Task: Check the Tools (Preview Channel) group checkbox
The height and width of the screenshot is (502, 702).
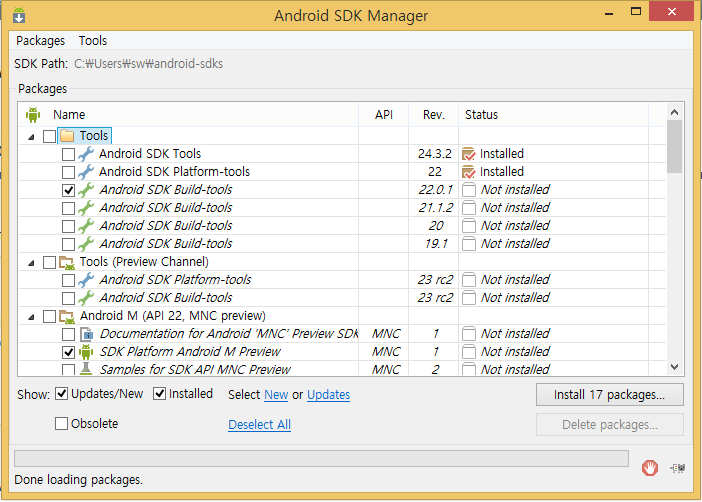Action: tap(49, 262)
